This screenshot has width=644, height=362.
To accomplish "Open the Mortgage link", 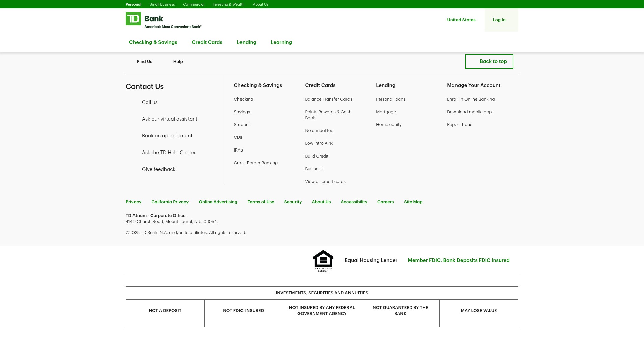I will tap(386, 112).
